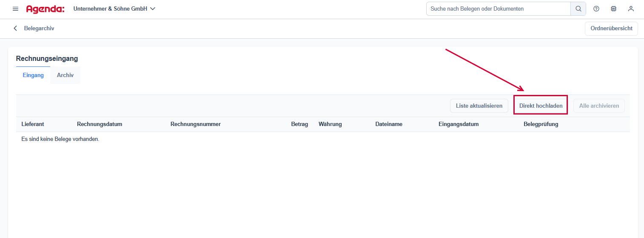This screenshot has width=644, height=238.
Task: Click the Ordnerübersicht button
Action: [611, 29]
